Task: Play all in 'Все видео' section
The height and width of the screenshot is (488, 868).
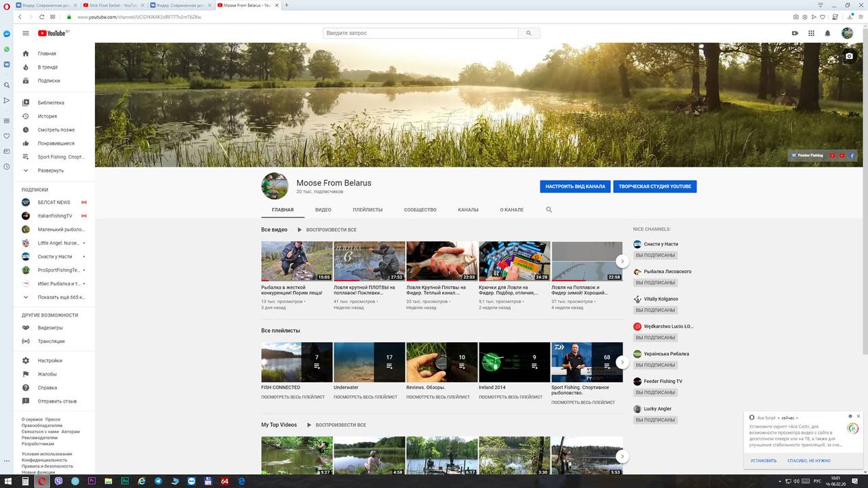Action: (x=327, y=230)
